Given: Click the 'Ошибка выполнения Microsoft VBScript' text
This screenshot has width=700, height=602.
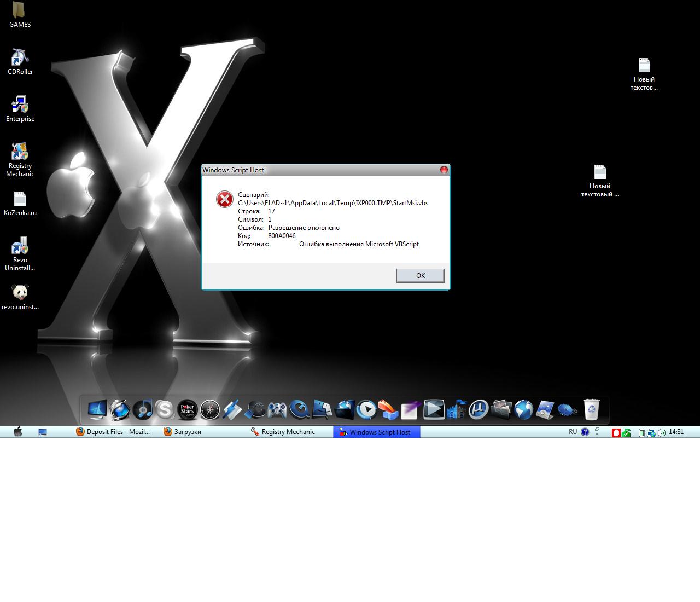Looking at the screenshot, I should (359, 244).
